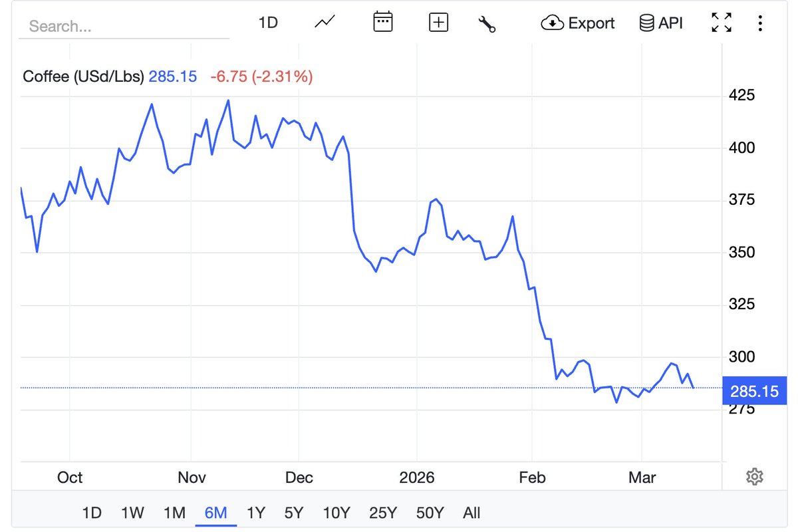798x532 pixels.
Task: Click the blue 285.15 price in legend
Action: tap(173, 76)
